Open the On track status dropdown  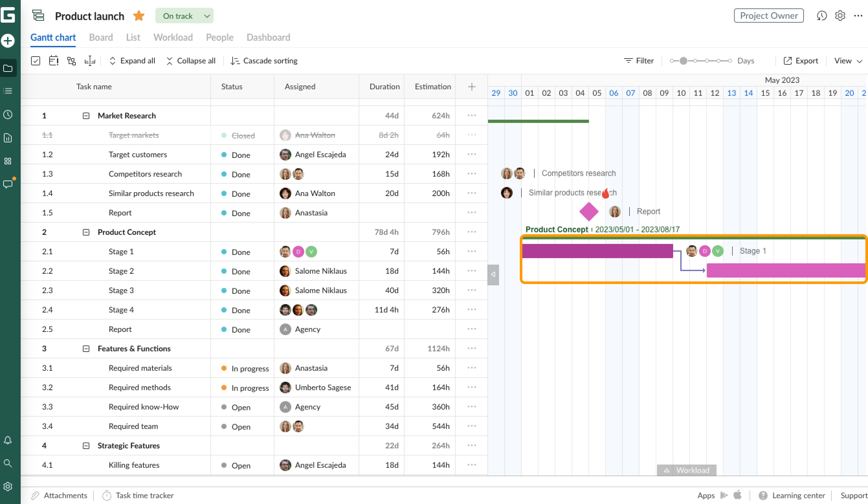tap(184, 16)
